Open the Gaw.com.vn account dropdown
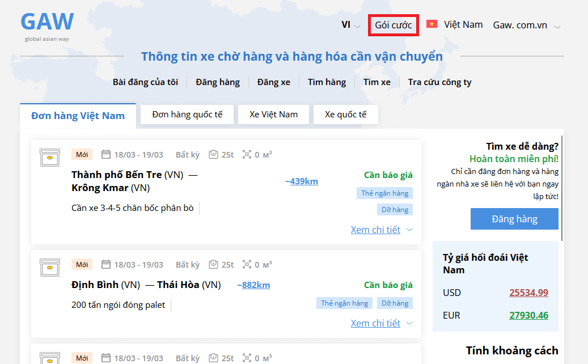Viewport: 588px width, 364px height. click(527, 26)
